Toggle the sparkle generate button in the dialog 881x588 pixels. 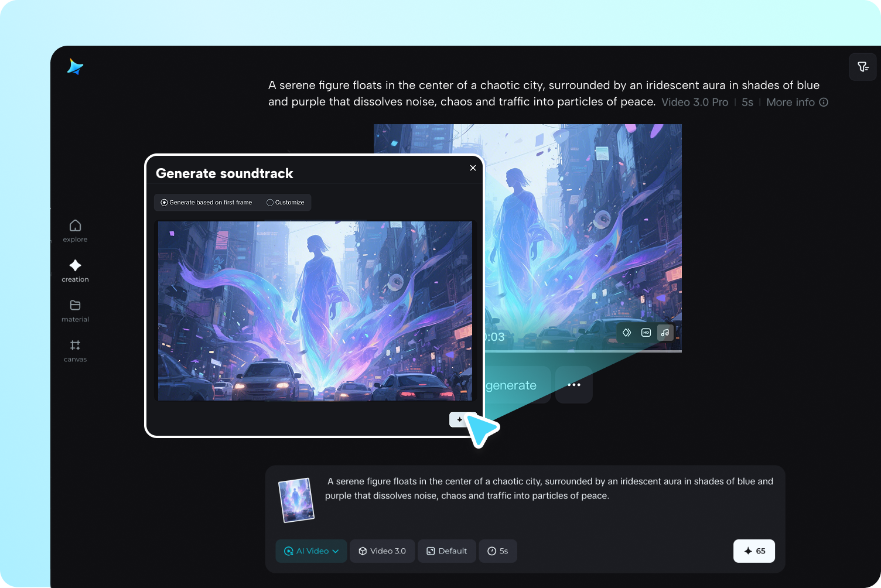click(x=460, y=419)
